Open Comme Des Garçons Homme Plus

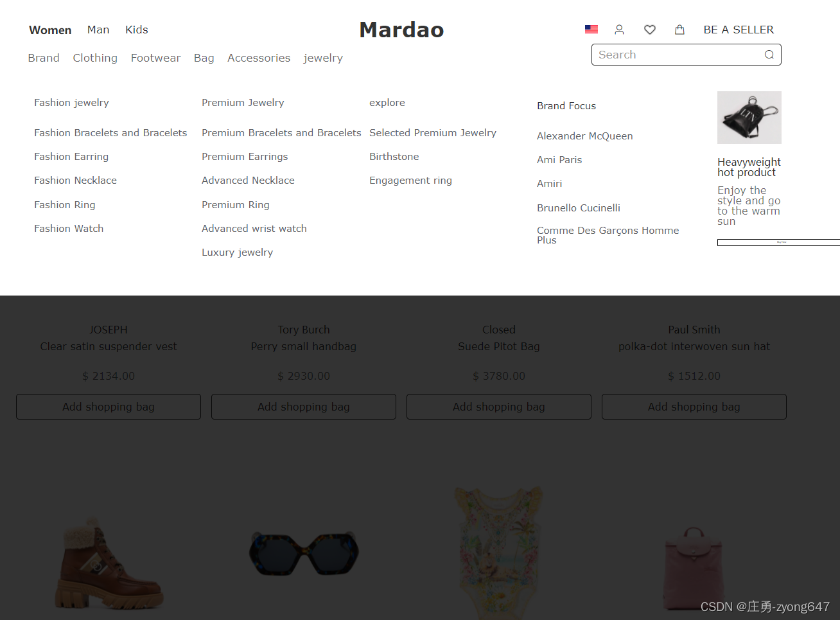click(608, 235)
